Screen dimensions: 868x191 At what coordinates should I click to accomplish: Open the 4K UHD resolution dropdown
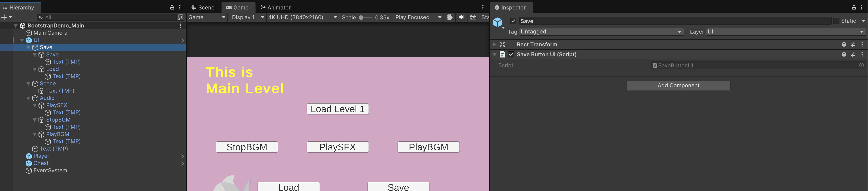pyautogui.click(x=302, y=17)
